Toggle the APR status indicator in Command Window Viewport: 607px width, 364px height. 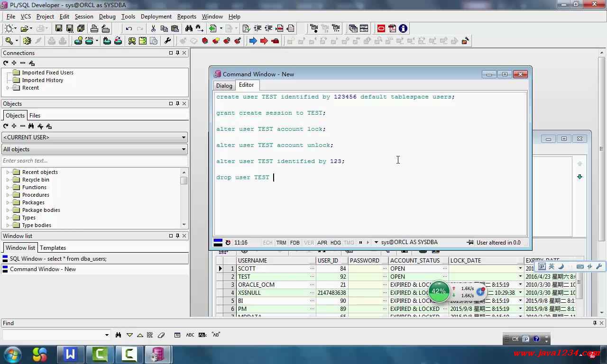(322, 243)
